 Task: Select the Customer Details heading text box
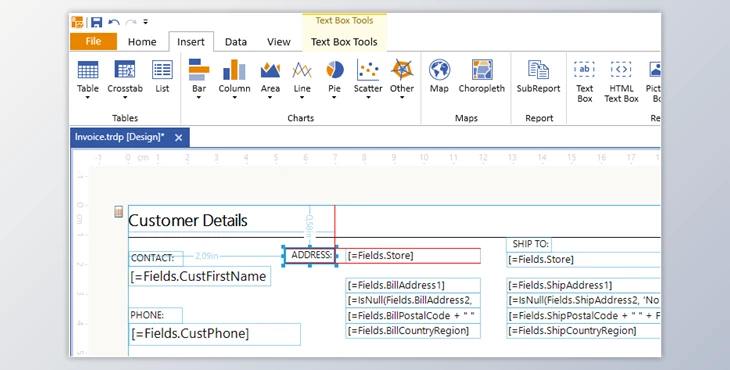pos(188,221)
